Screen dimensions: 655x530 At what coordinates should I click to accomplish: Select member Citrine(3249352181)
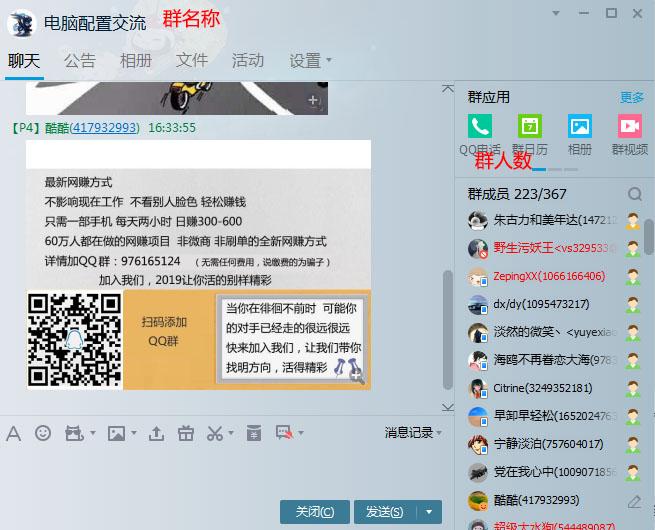[x=554, y=388]
